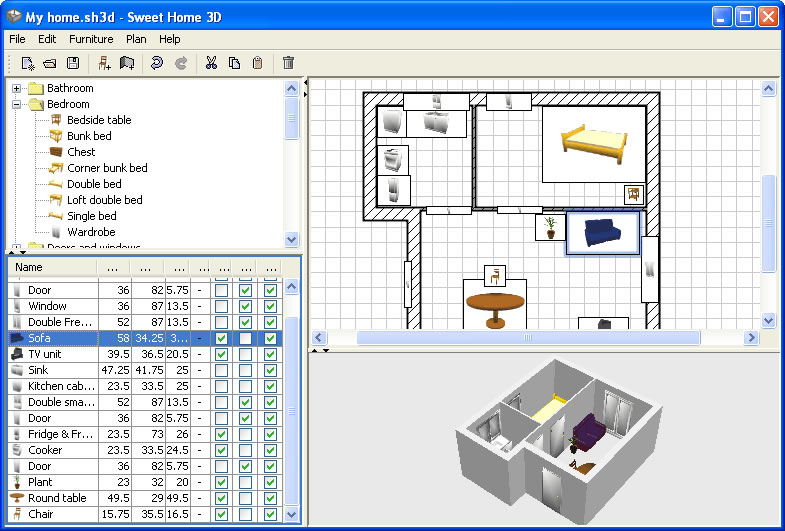Image resolution: width=785 pixels, height=531 pixels.
Task: Toggle middle checkbox in Round table row
Action: (245, 498)
